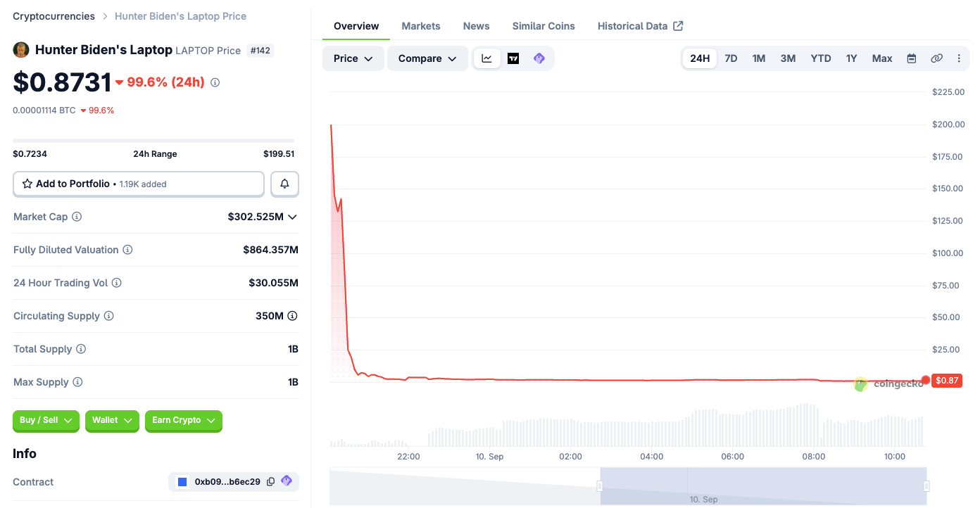Click the $0.7234 24h low value
This screenshot has height=508, width=980.
(x=30, y=154)
